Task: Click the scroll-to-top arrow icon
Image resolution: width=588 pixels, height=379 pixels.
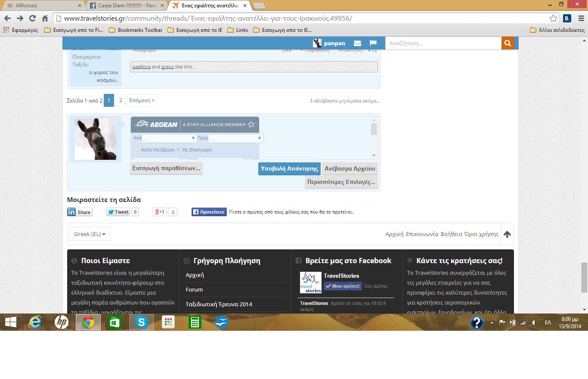Action: click(507, 234)
